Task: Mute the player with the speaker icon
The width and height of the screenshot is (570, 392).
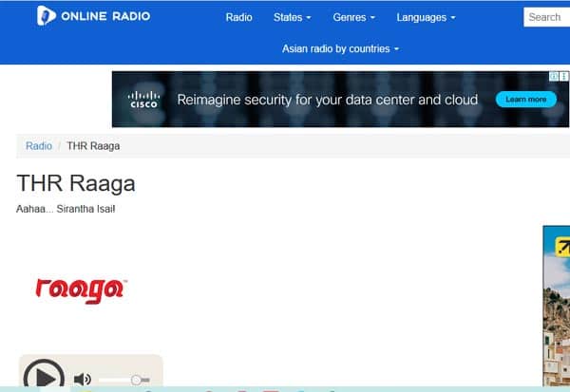Action: 82,380
